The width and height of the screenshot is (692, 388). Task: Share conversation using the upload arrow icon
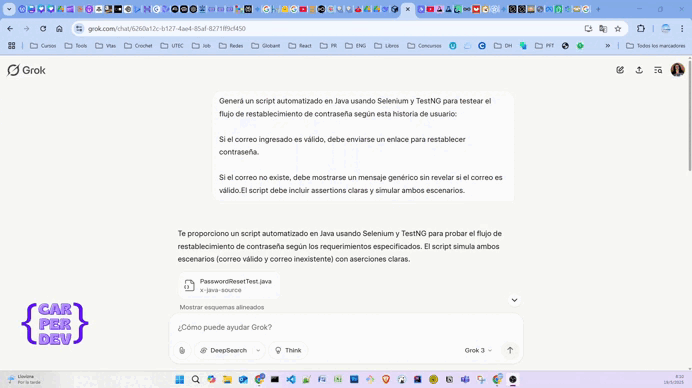(639, 70)
